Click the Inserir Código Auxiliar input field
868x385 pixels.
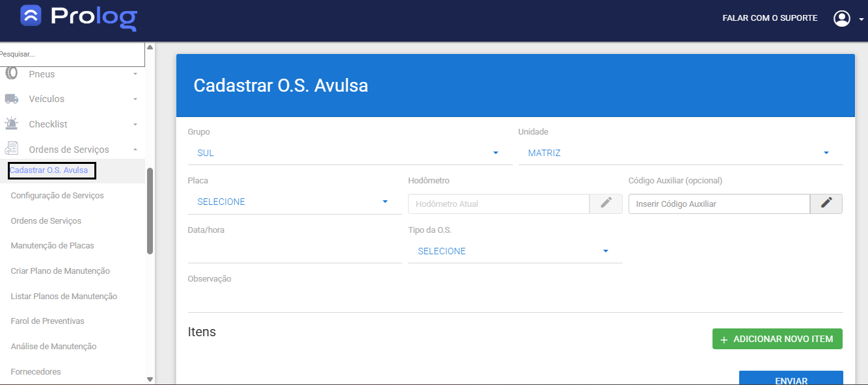718,204
